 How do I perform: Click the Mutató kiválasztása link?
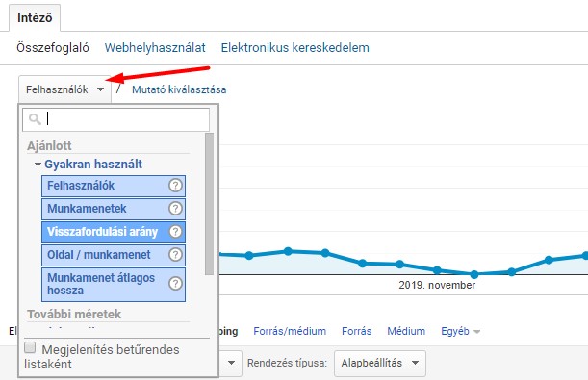179,89
